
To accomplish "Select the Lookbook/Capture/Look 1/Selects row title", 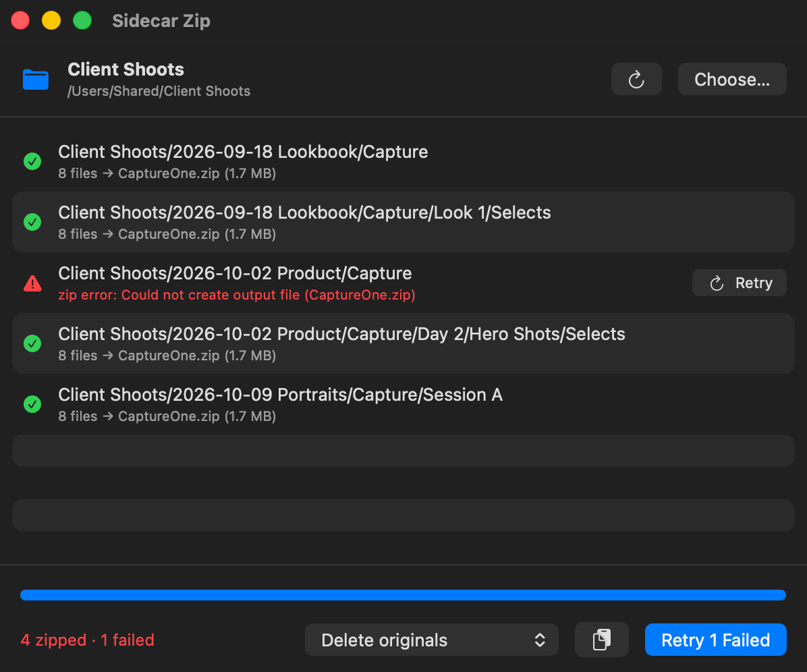I will pyautogui.click(x=304, y=213).
